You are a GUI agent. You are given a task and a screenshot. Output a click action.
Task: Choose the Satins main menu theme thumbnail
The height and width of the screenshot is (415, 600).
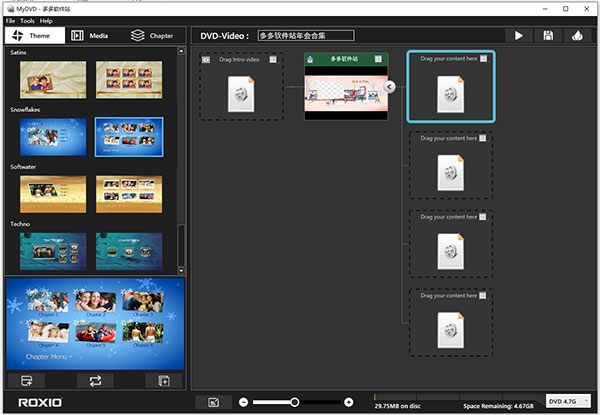[53, 80]
